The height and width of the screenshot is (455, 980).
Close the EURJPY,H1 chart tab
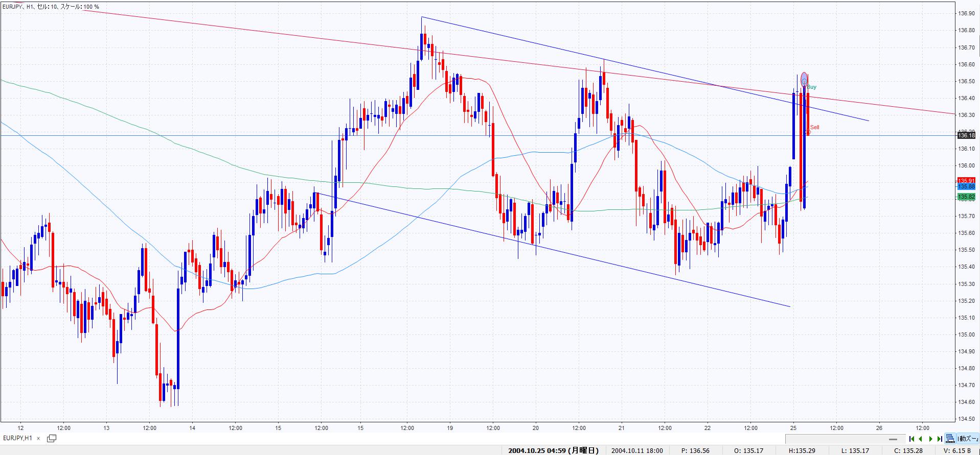[x=38, y=438]
